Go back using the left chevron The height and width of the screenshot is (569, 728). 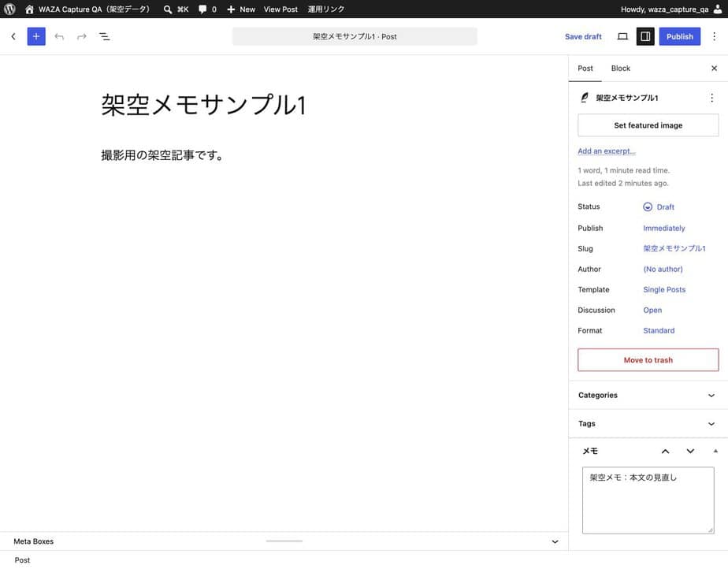(x=13, y=36)
